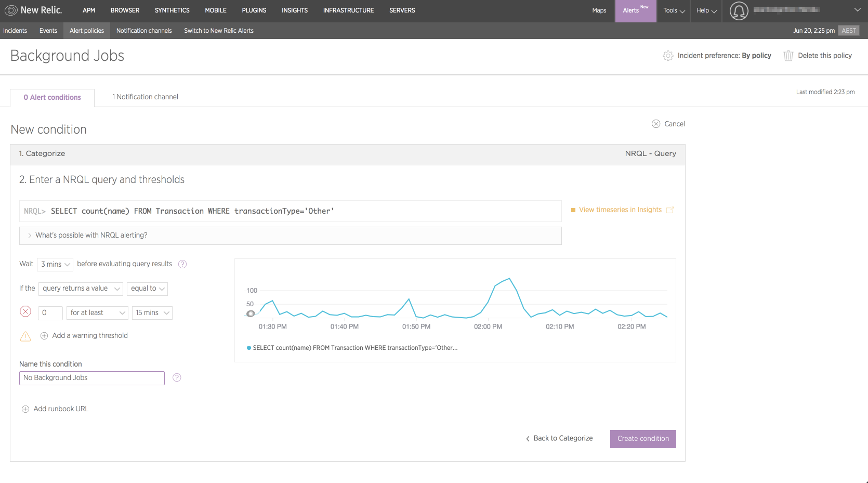The height and width of the screenshot is (483, 868).
Task: Click plus icon for warning threshold
Action: click(x=44, y=336)
